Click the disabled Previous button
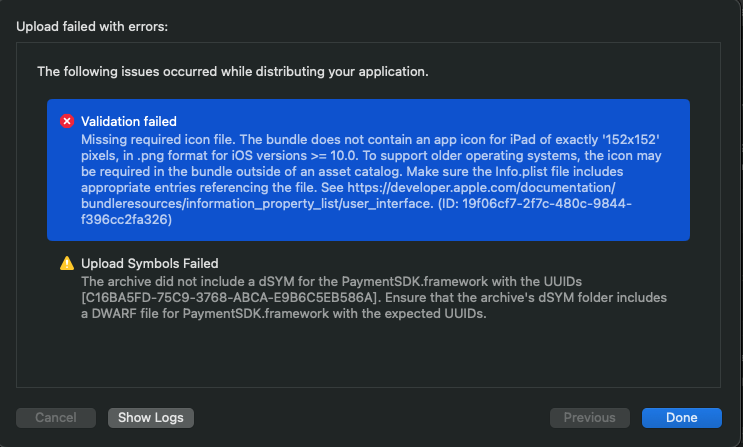The height and width of the screenshot is (447, 743). pos(589,418)
